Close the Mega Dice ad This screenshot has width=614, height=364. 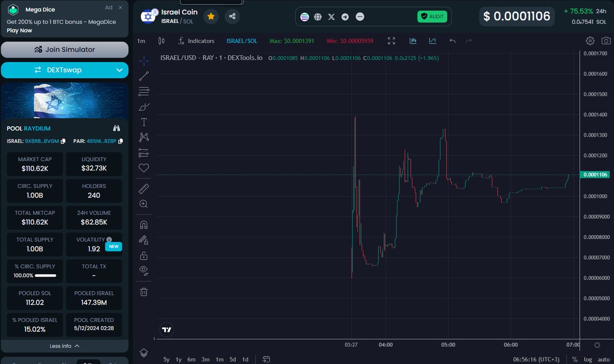(x=120, y=8)
